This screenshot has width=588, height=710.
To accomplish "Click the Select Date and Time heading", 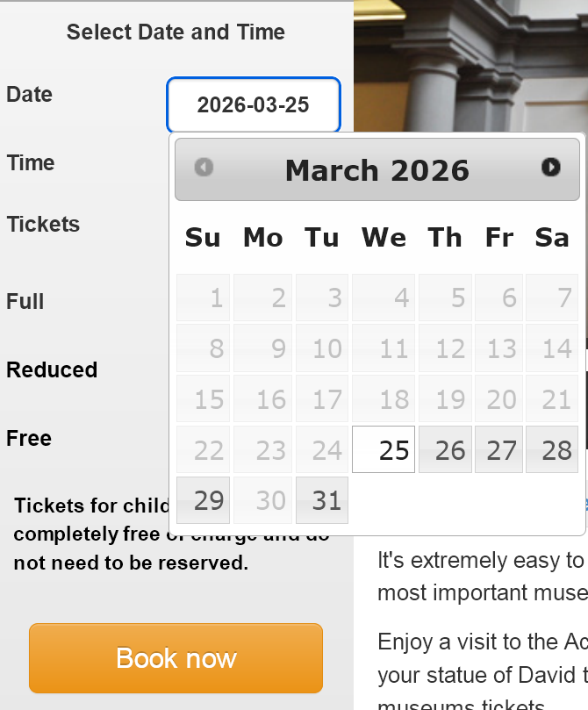I will (176, 32).
